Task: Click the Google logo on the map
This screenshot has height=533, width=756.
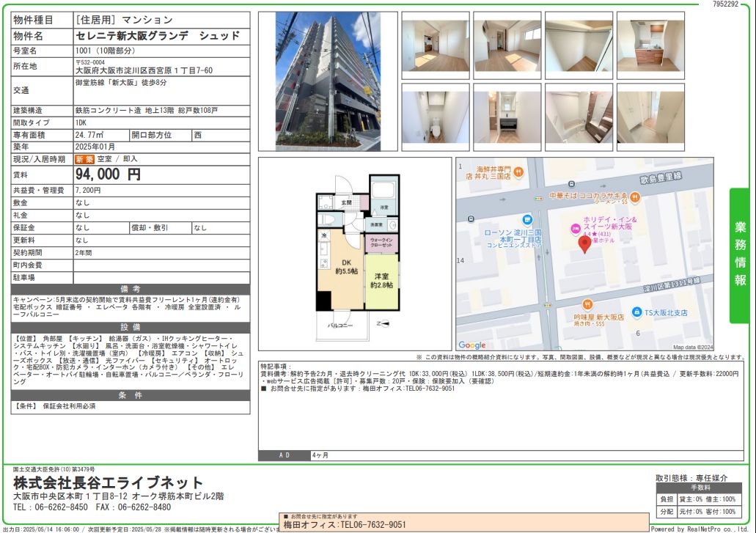Action: 471,345
